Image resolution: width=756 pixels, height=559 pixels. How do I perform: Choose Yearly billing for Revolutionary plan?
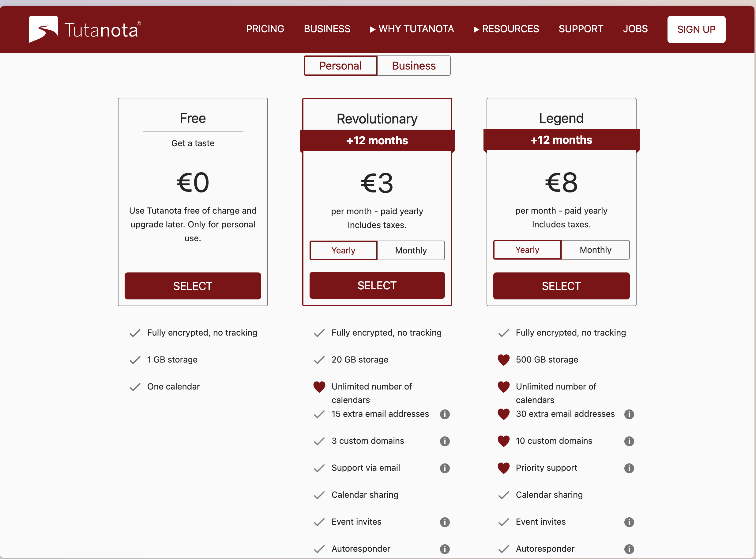(343, 250)
